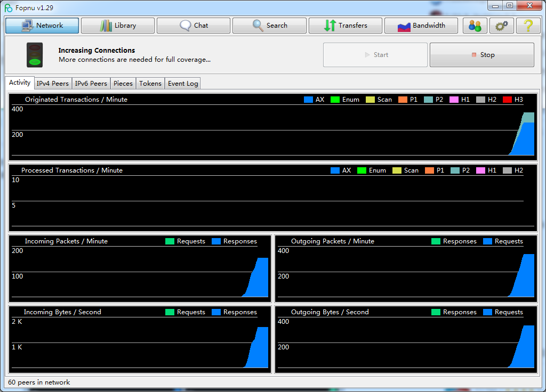Open the Chat section

pyautogui.click(x=194, y=26)
